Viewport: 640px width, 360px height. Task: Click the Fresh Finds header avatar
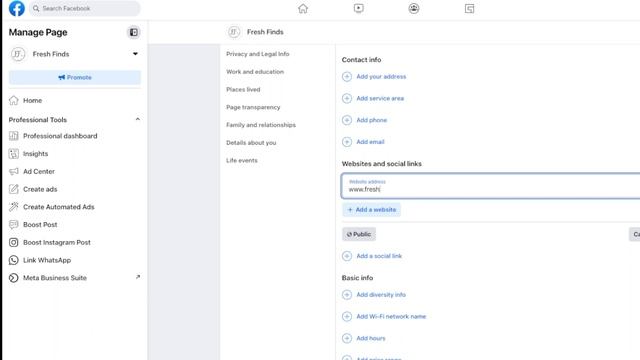(x=234, y=32)
